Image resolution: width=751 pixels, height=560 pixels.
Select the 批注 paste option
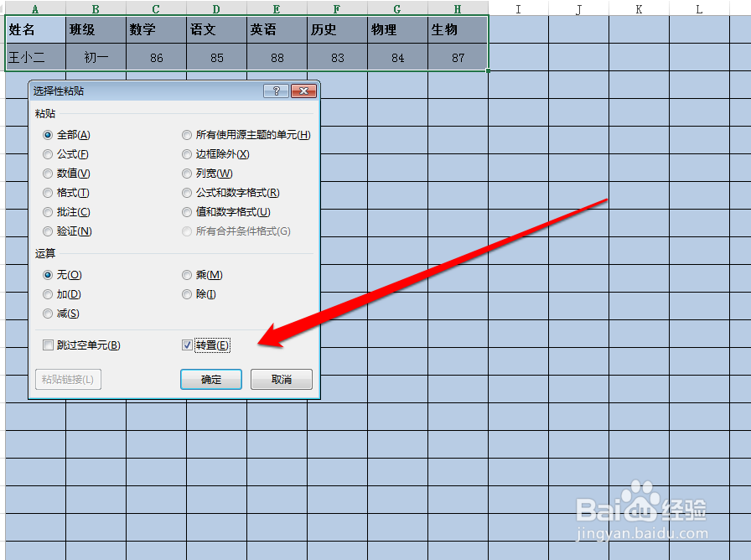pos(48,211)
